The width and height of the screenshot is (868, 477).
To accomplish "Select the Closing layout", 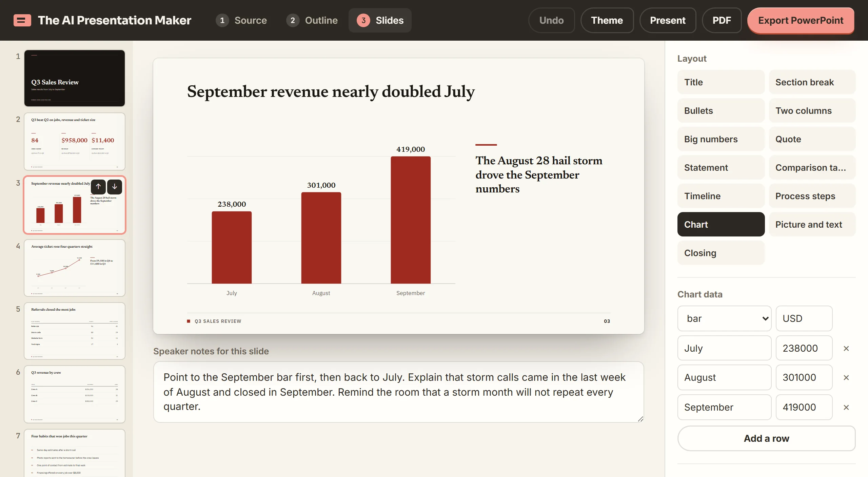I will click(x=721, y=253).
